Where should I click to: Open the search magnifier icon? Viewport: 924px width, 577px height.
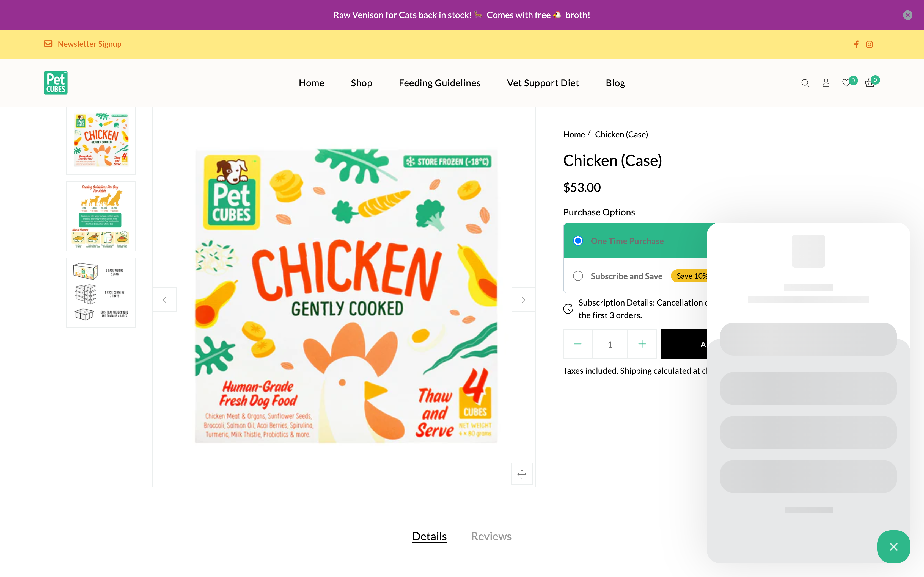pos(805,83)
